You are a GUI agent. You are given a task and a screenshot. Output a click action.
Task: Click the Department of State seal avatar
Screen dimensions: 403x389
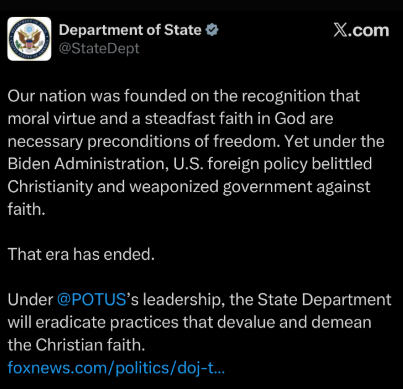[x=29, y=39]
